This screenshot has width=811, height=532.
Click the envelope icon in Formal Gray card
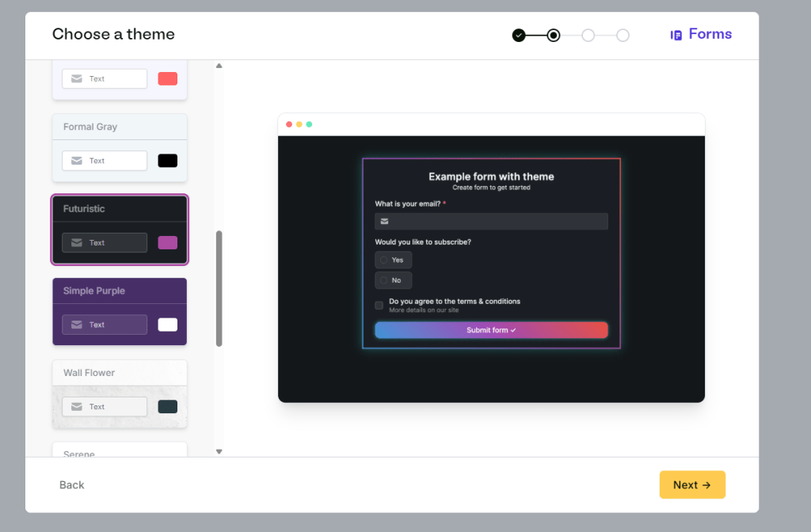(x=77, y=161)
